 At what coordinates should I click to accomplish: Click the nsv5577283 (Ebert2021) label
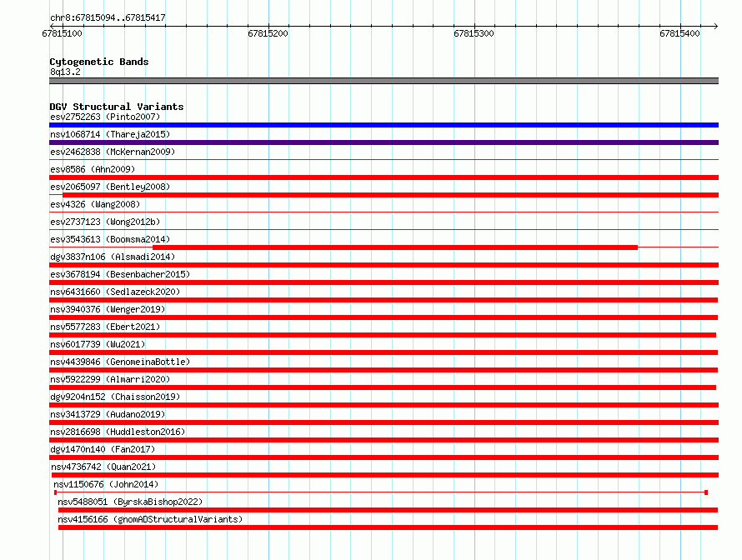(105, 327)
